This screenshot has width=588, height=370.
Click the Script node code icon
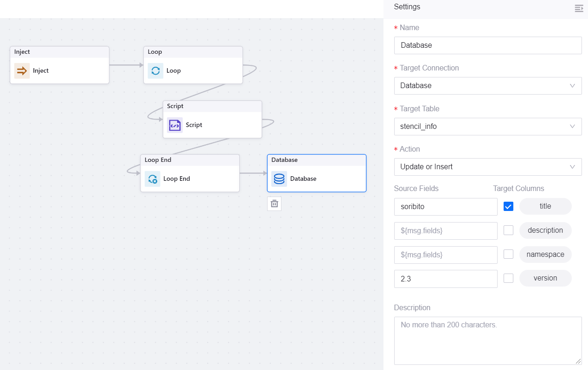pos(175,125)
